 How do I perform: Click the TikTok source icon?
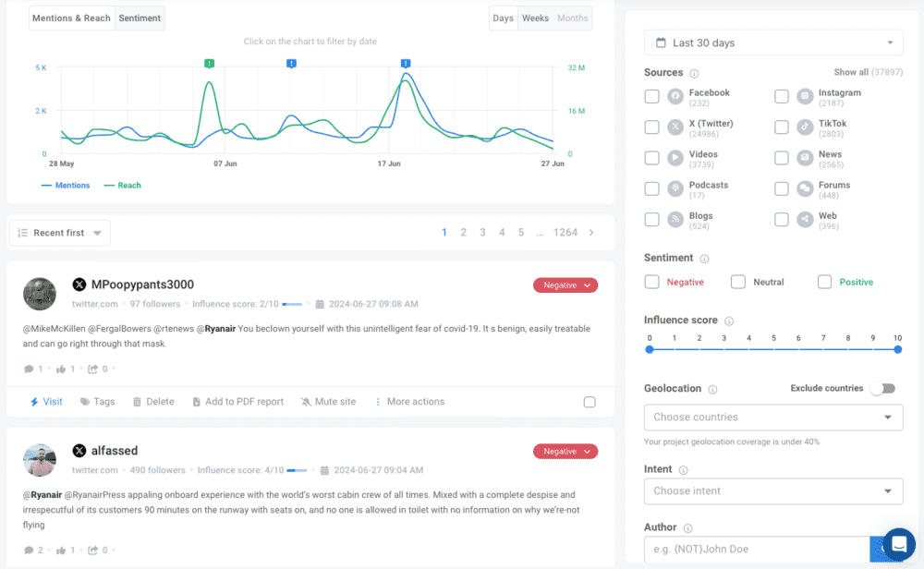[805, 127]
